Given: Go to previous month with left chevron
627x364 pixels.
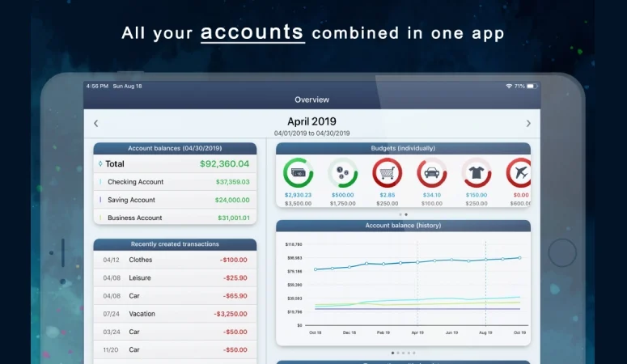Looking at the screenshot, I should tap(96, 123).
